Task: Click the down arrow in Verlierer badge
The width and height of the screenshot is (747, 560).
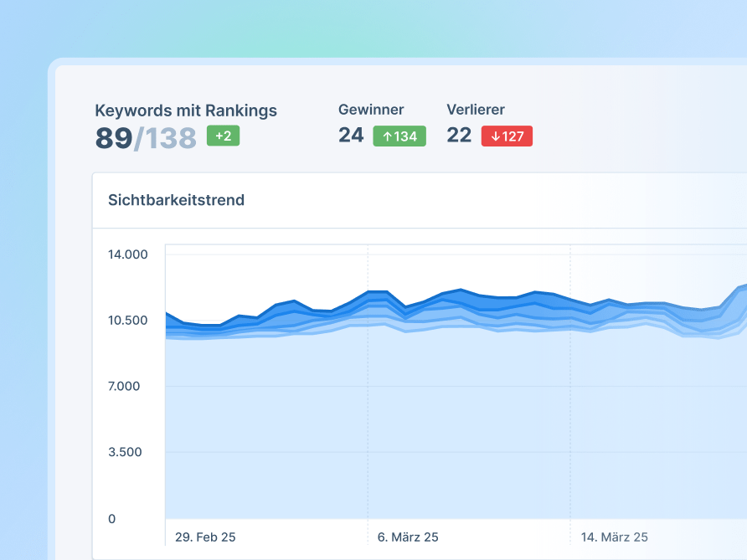Action: point(496,136)
